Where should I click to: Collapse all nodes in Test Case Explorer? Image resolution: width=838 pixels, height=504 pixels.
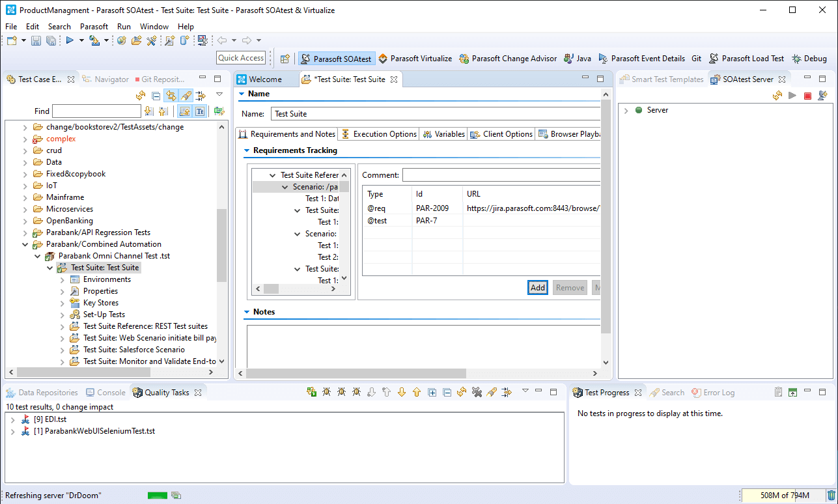pyautogui.click(x=156, y=96)
